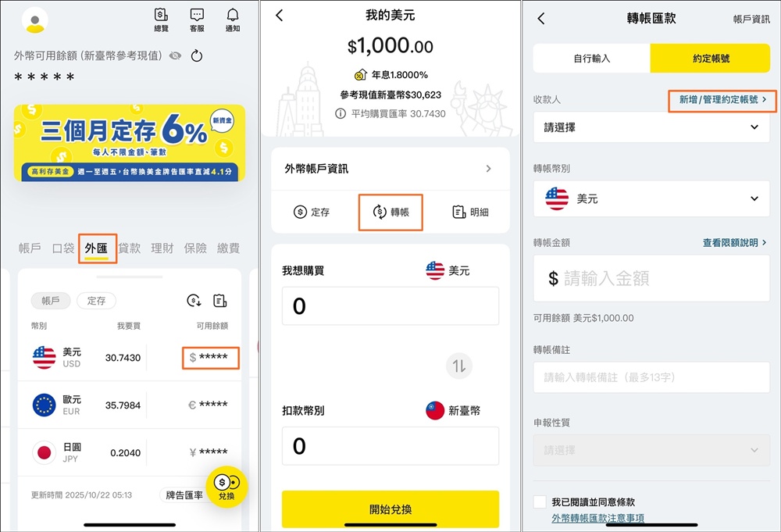Expand the 收款人 請選擇 dropdown

tap(651, 127)
